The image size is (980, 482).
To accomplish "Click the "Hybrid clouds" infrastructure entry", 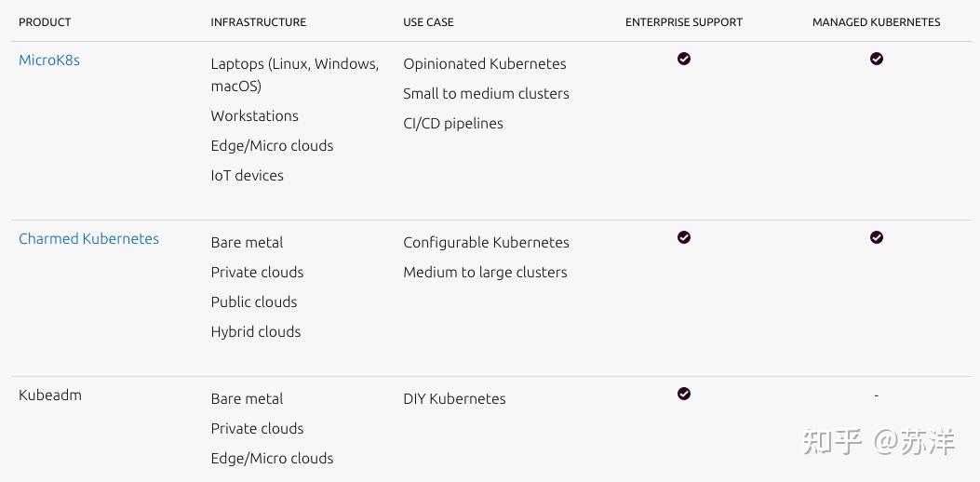I will coord(256,332).
